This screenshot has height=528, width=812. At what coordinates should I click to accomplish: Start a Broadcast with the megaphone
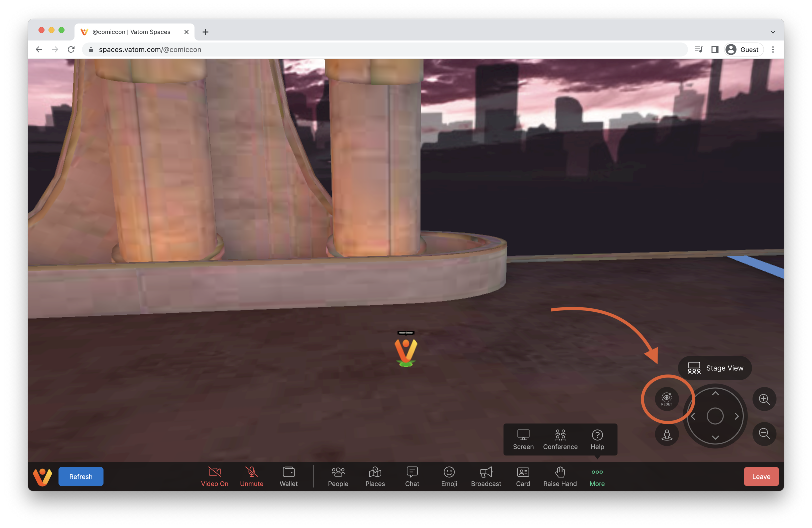coord(486,476)
